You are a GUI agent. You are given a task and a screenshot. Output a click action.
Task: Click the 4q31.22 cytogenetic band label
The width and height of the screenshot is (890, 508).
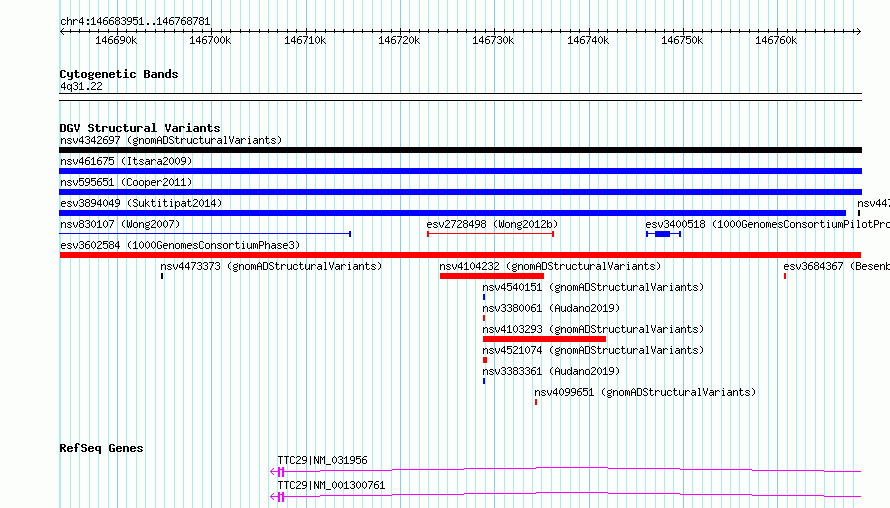81,86
